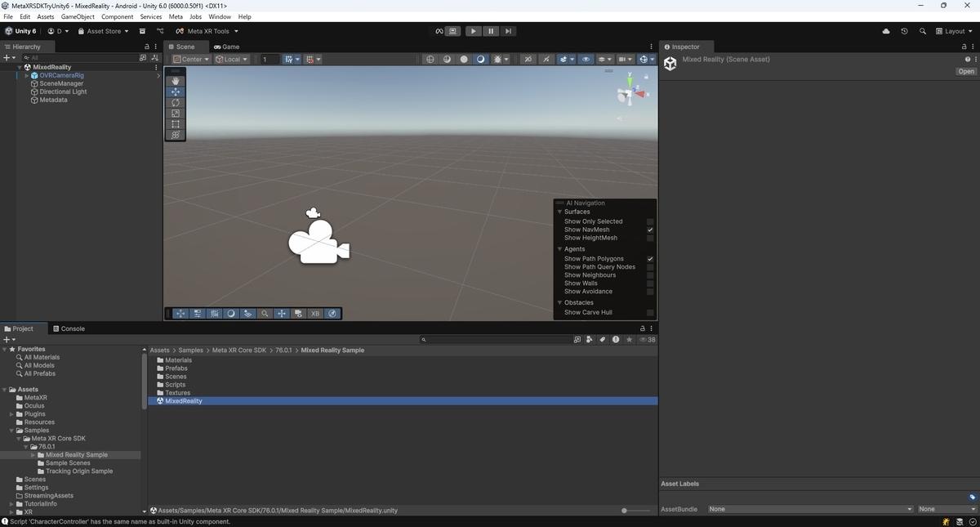Collapse the Surfaces section
980x527 pixels.
pos(559,212)
